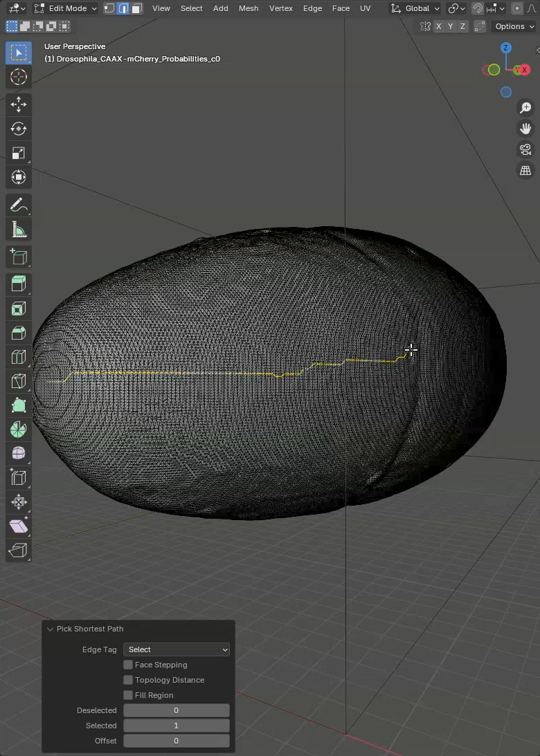Choose the Scale tool

coord(19,153)
